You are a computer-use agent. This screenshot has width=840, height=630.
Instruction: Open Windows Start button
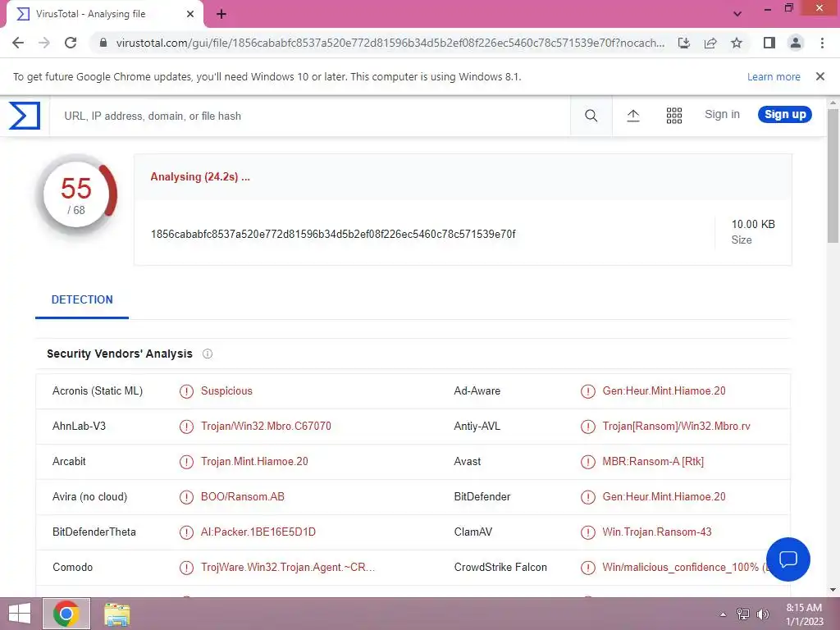click(x=20, y=614)
